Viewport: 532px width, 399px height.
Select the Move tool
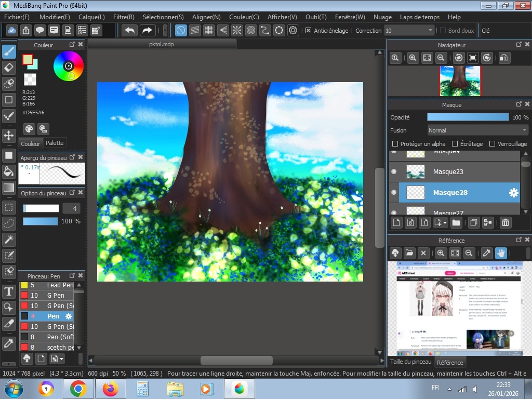coord(9,136)
